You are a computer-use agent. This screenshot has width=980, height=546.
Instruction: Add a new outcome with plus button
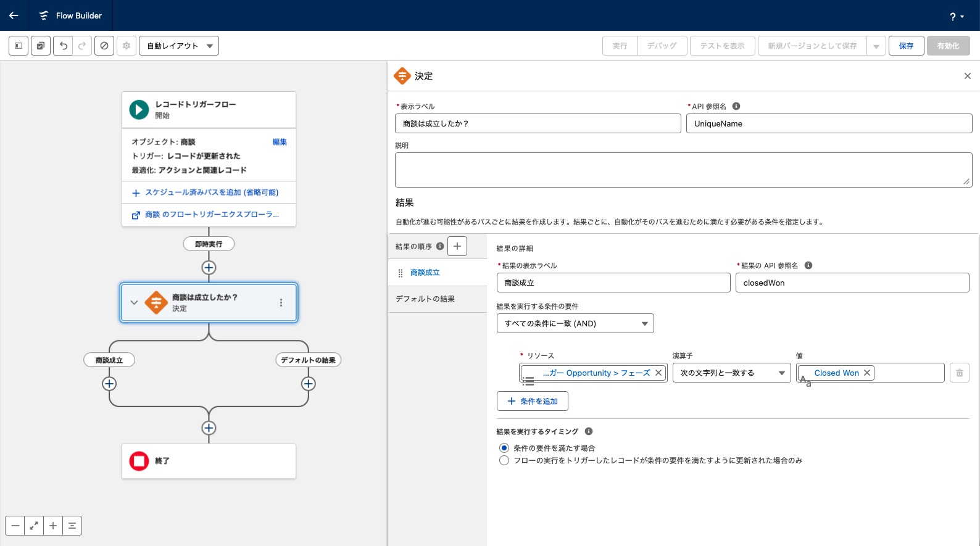tap(457, 246)
